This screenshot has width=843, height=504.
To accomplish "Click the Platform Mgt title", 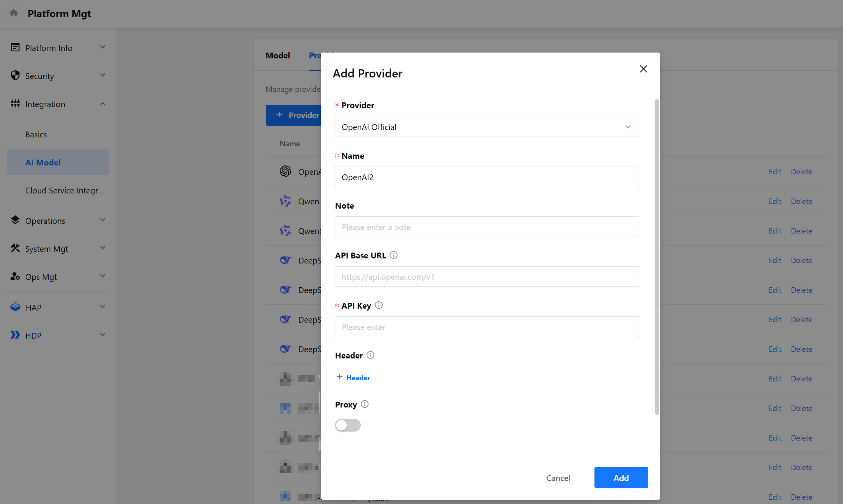I will 59,13.
